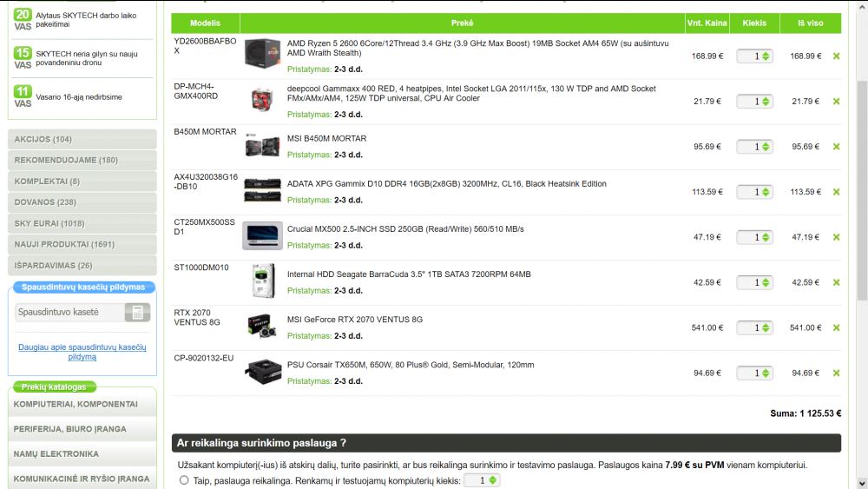Open KOMPLEKTAI (8) category
Viewport: 868px width, 489px height.
coord(82,181)
